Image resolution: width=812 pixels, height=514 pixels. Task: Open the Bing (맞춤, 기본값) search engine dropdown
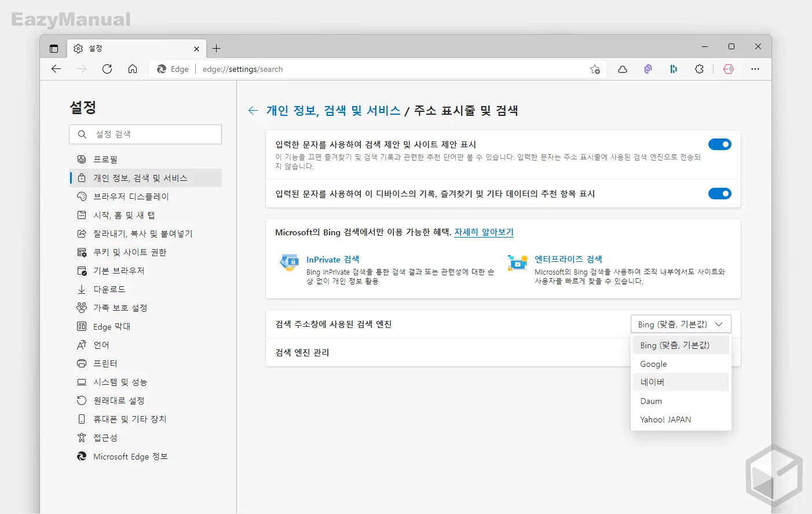[x=681, y=324]
